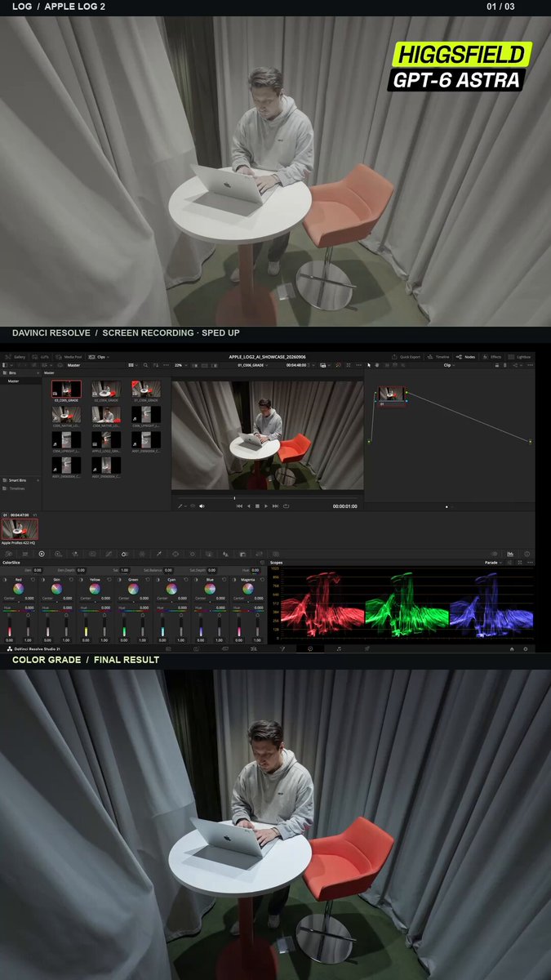Screen dimensions: 551x980
Task: Click the media pool sort icon
Action: [155, 365]
